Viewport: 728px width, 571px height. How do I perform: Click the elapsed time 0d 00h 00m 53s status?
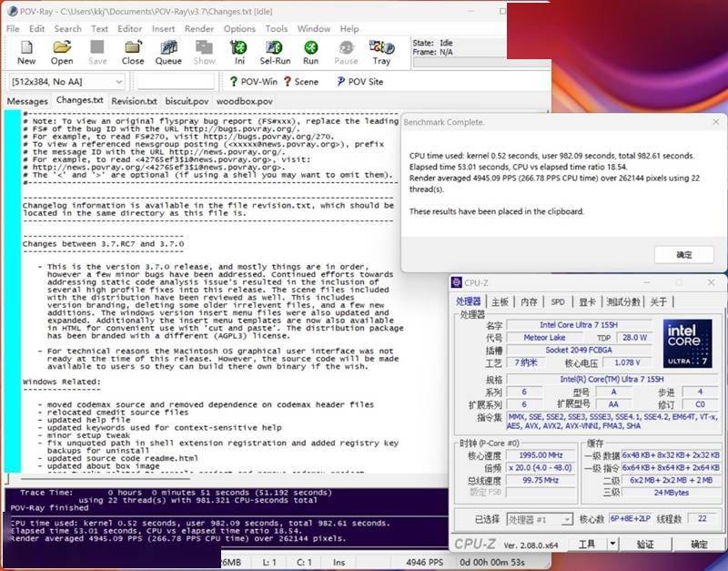point(492,563)
